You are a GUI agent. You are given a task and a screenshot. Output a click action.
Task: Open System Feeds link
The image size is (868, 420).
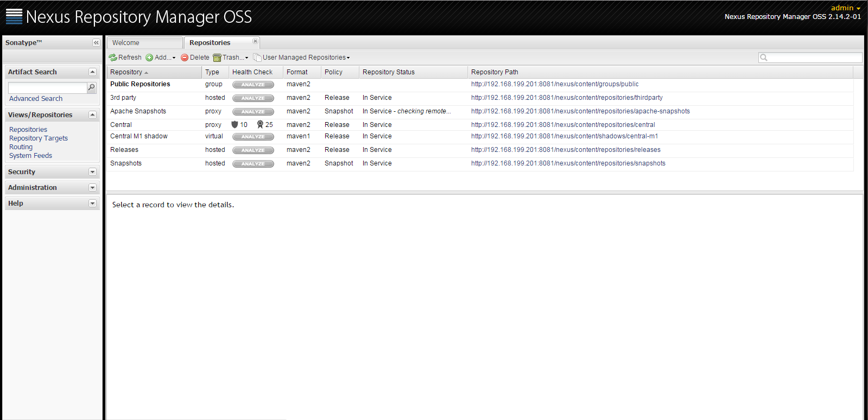(30, 156)
